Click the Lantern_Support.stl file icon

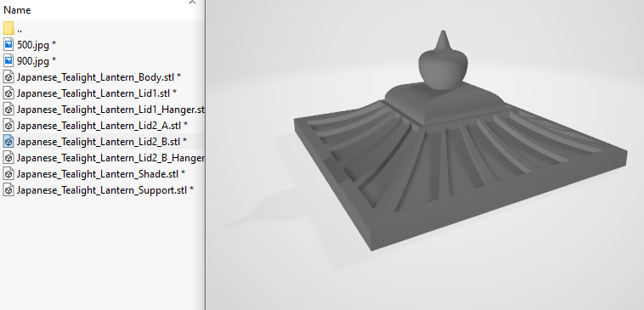8,190
